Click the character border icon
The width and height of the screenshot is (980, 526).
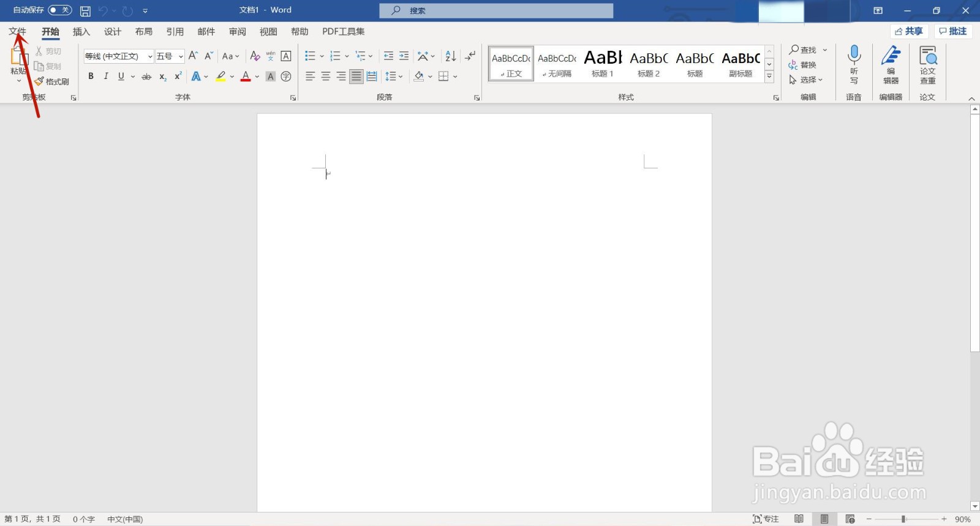pos(286,56)
